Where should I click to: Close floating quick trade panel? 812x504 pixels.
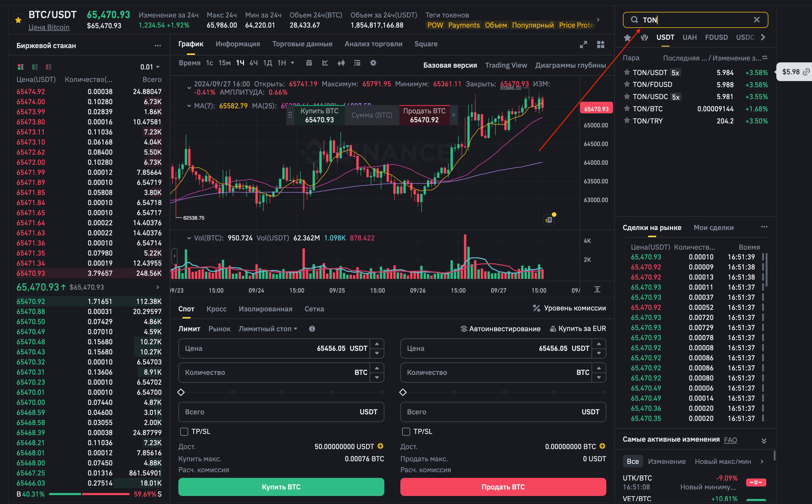tap(453, 115)
